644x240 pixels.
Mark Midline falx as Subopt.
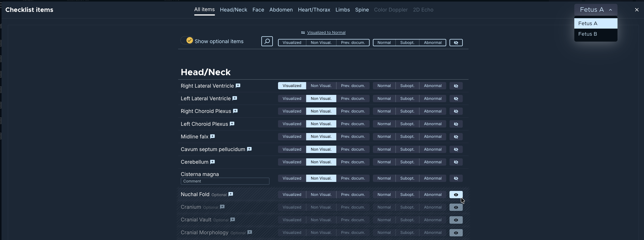click(x=407, y=137)
